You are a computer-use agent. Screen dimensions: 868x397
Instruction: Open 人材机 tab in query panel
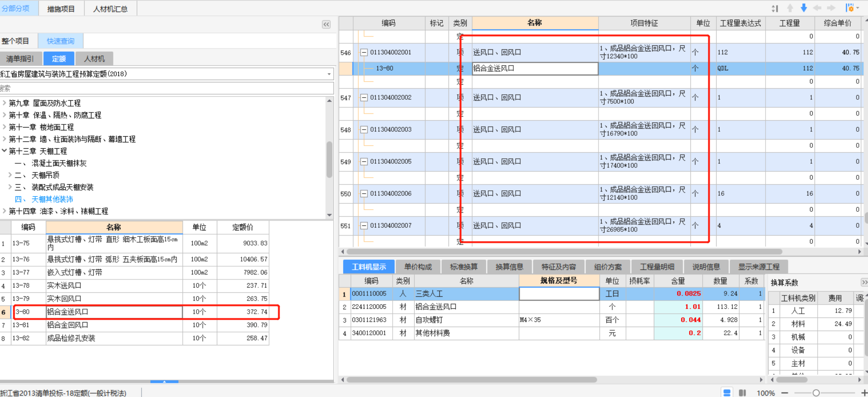click(x=94, y=59)
